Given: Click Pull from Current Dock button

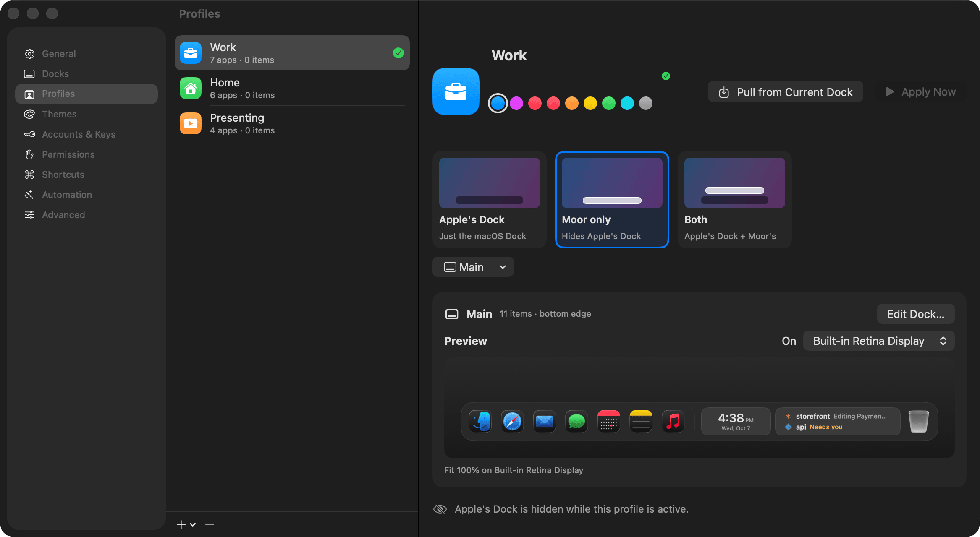Looking at the screenshot, I should 786,92.
